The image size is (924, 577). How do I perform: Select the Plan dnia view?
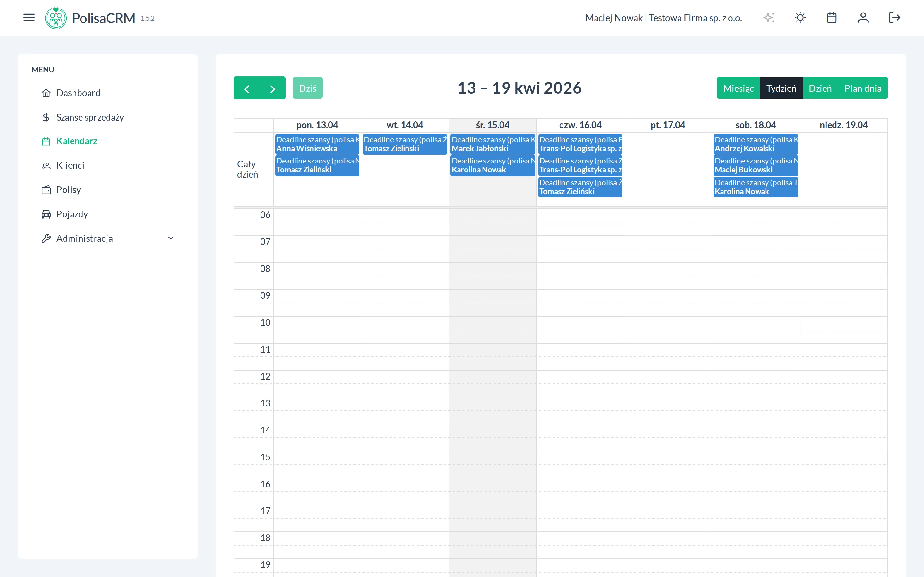[x=862, y=88]
